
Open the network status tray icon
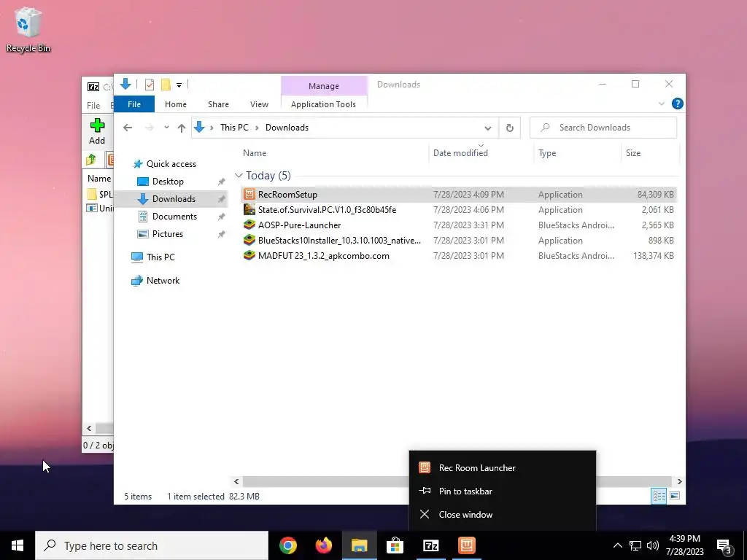[x=635, y=545]
